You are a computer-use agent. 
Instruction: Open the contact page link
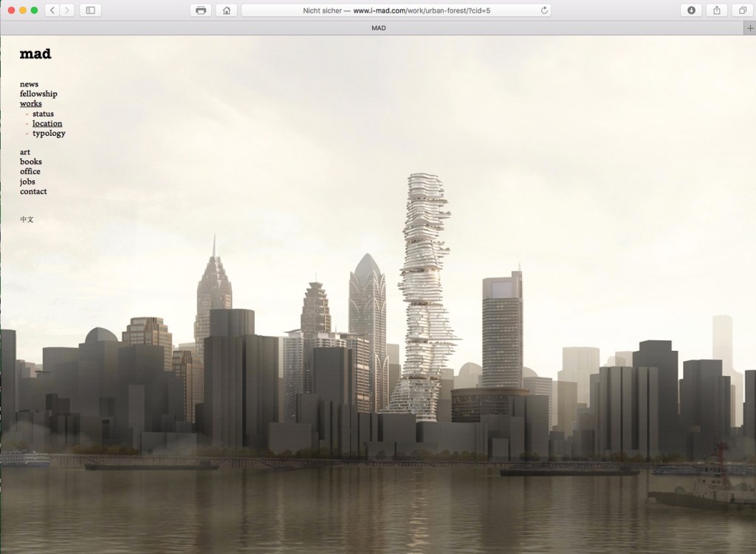33,191
